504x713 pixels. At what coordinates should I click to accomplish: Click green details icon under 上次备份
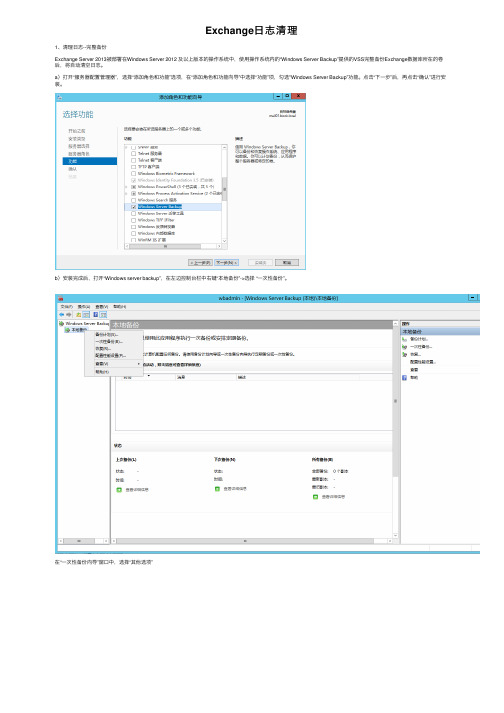pyautogui.click(x=119, y=490)
